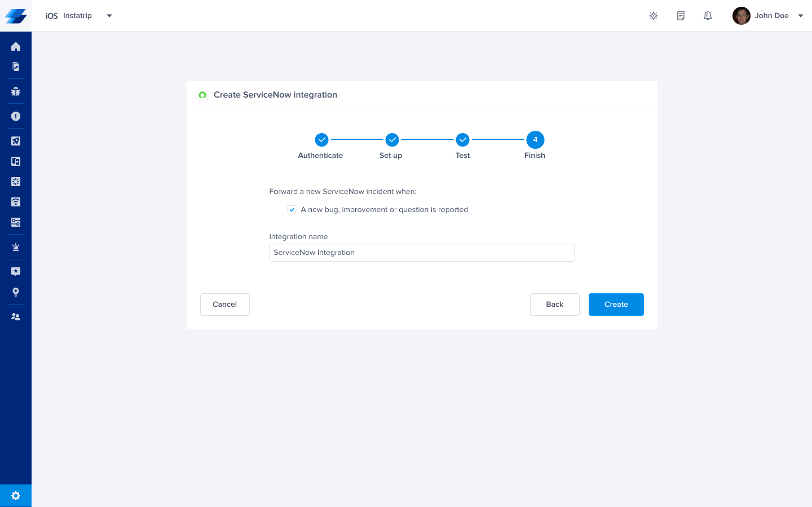The width and height of the screenshot is (812, 507).
Task: Click 'Create ServiceNow integration' title text
Action: tap(275, 95)
